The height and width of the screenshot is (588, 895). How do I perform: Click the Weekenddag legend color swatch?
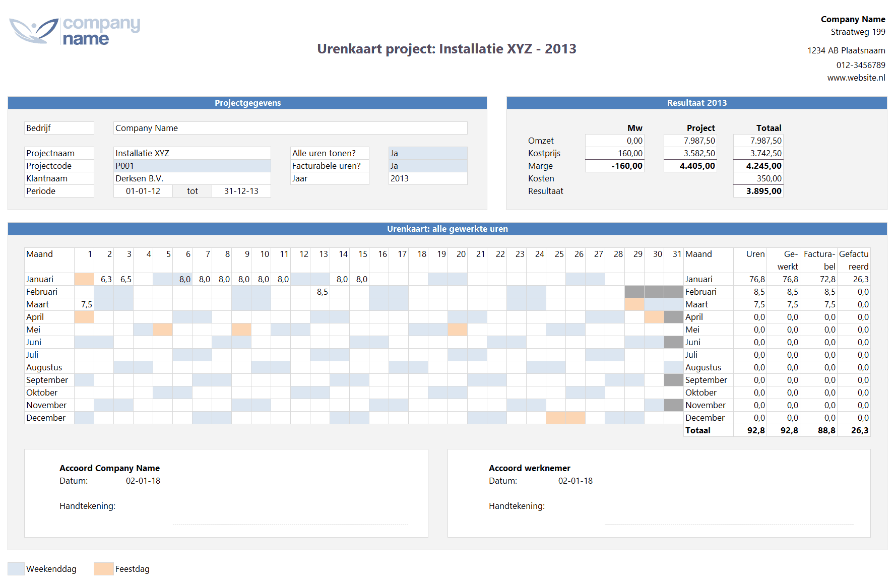click(x=16, y=569)
